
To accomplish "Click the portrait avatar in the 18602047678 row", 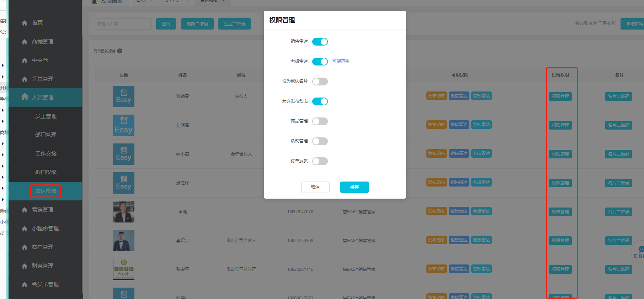I will pyautogui.click(x=124, y=212).
